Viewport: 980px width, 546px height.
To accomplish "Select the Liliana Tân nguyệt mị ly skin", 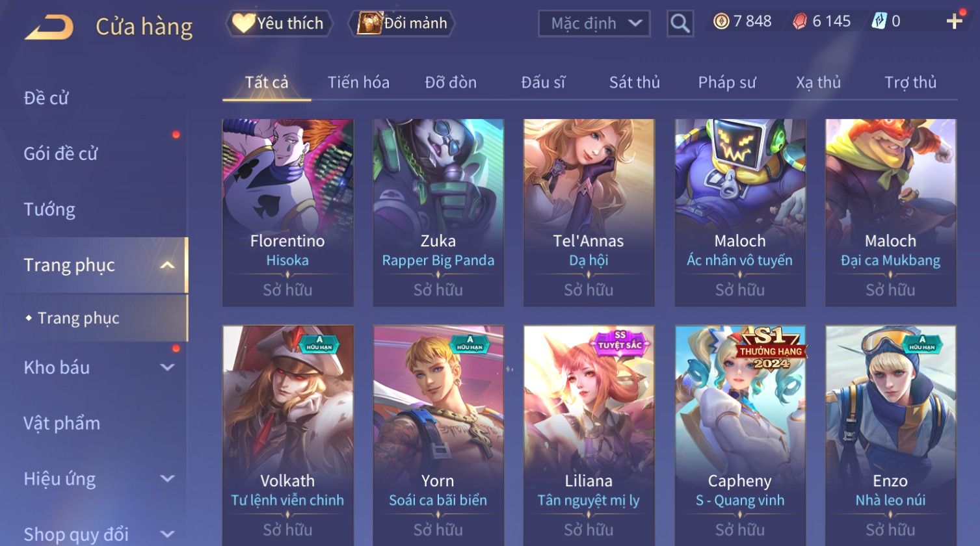I will [x=589, y=435].
